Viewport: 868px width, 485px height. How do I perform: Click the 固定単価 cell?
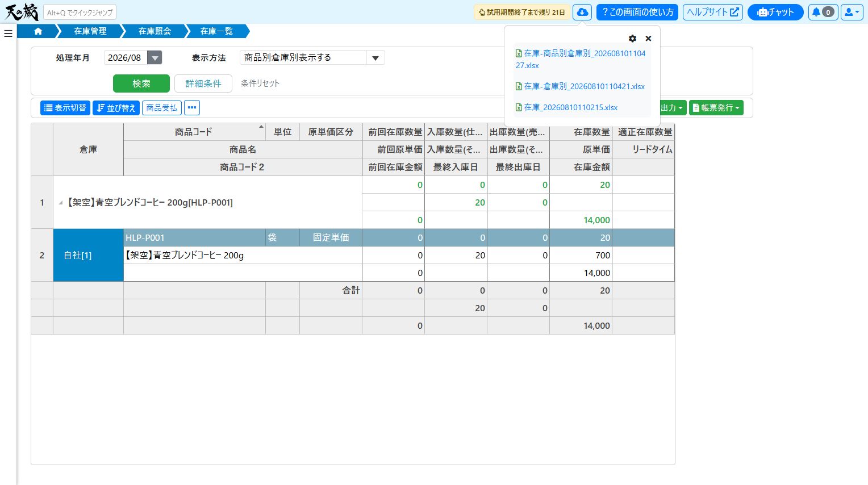tap(331, 237)
